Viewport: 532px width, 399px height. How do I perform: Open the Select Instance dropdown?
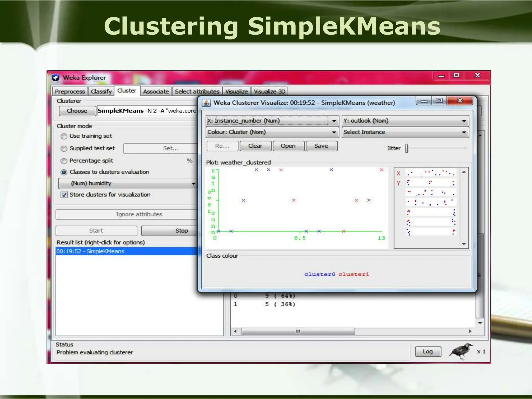click(405, 132)
